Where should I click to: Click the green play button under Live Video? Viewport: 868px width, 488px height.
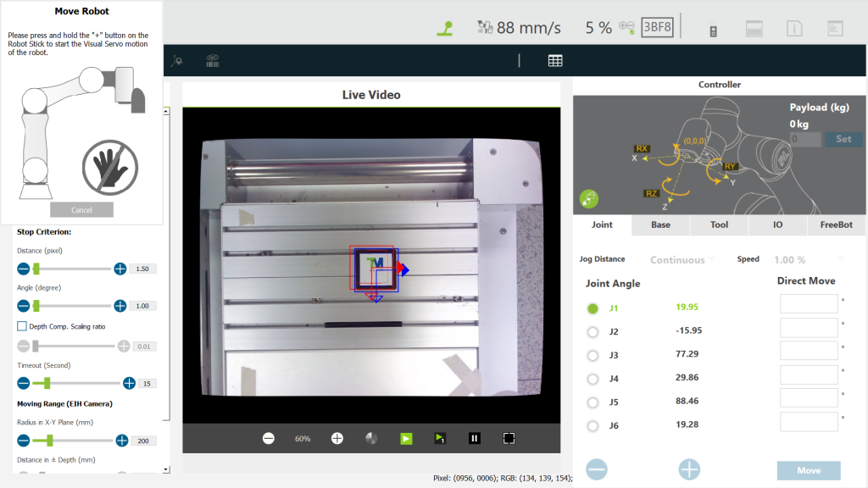(406, 438)
